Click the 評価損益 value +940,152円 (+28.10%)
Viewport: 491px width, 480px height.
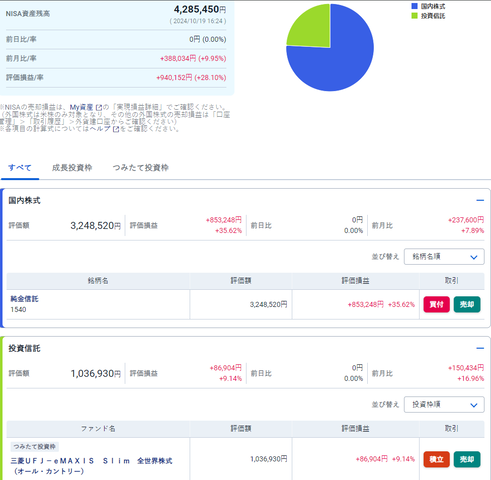191,78
